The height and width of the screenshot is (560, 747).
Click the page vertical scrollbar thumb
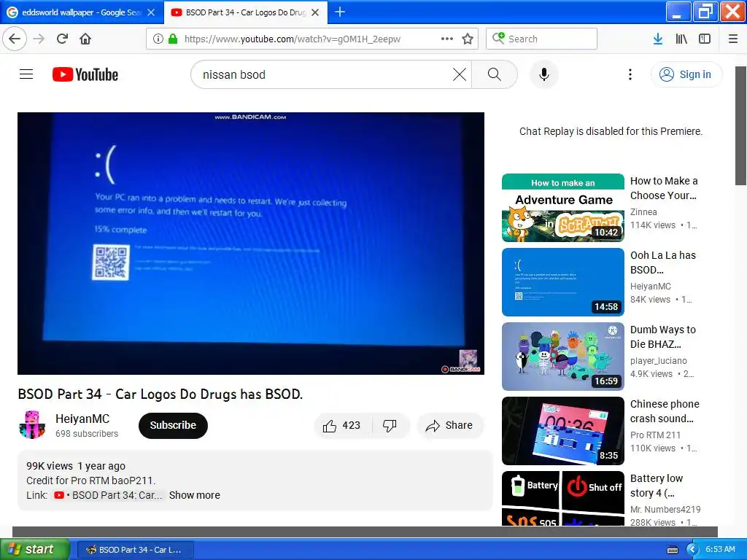pyautogui.click(x=740, y=125)
